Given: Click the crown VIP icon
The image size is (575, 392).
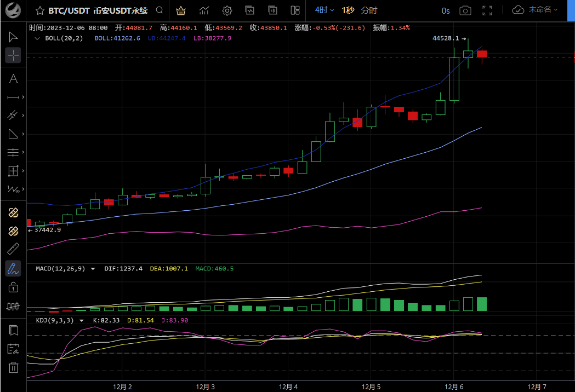Looking at the screenshot, I should tap(181, 10).
